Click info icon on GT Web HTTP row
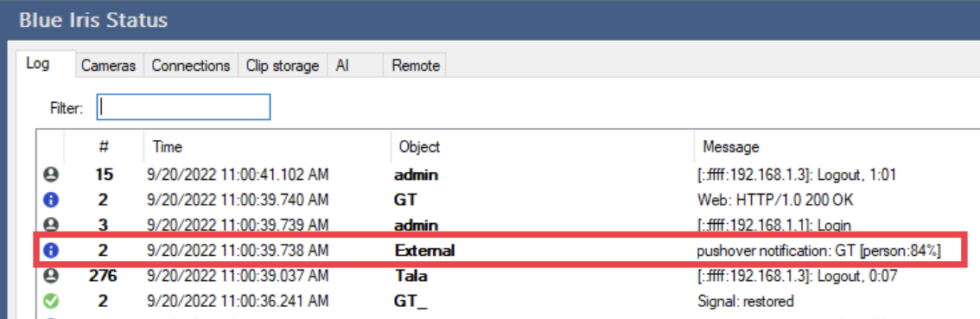980x319 pixels. pos(51,201)
